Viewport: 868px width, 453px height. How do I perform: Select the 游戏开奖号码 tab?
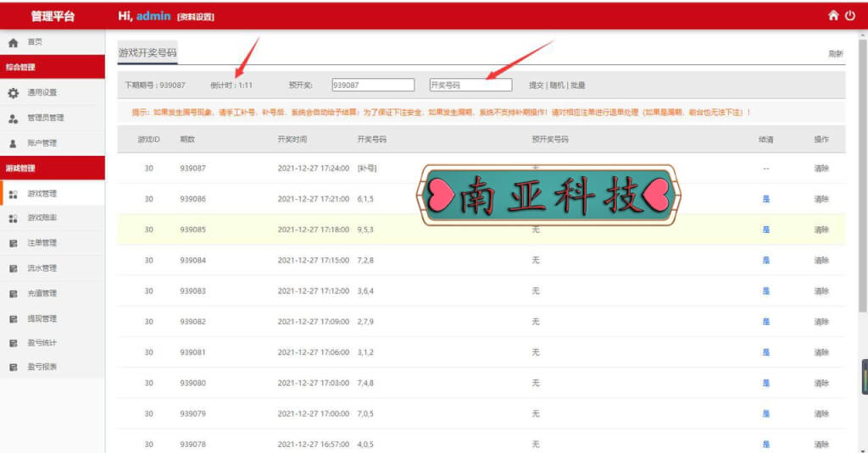click(147, 52)
